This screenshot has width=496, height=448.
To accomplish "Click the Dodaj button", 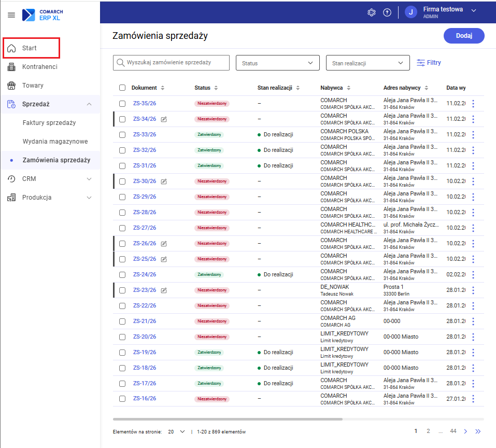I will point(463,36).
